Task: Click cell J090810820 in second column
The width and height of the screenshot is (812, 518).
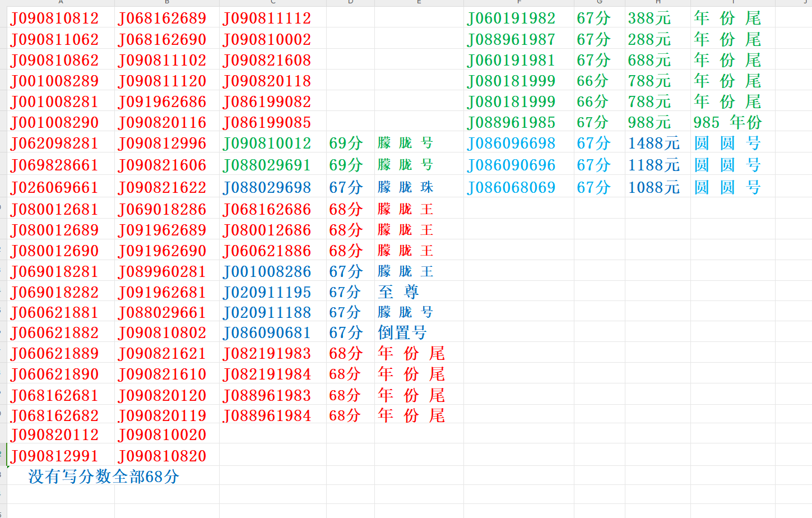Action: click(162, 456)
